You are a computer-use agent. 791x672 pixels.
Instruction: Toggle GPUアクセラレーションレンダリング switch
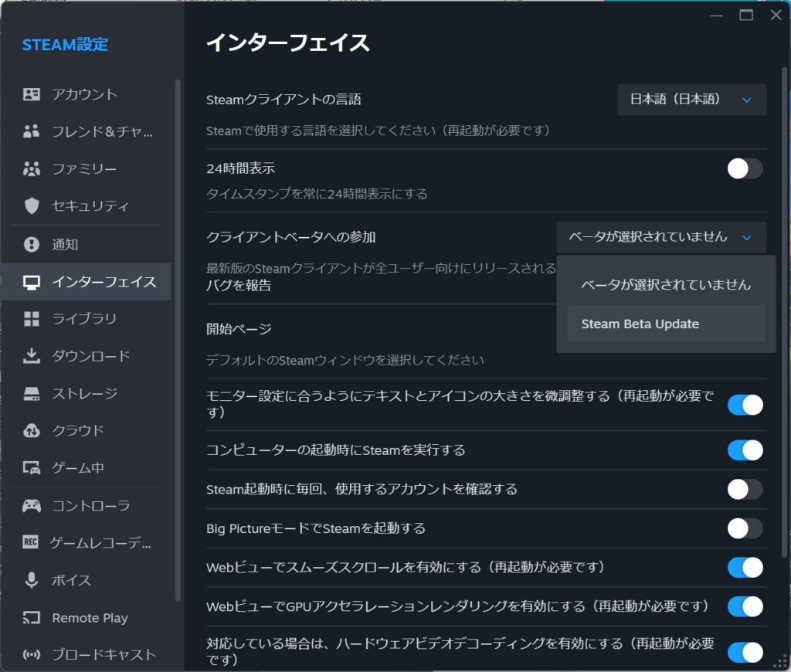(745, 606)
